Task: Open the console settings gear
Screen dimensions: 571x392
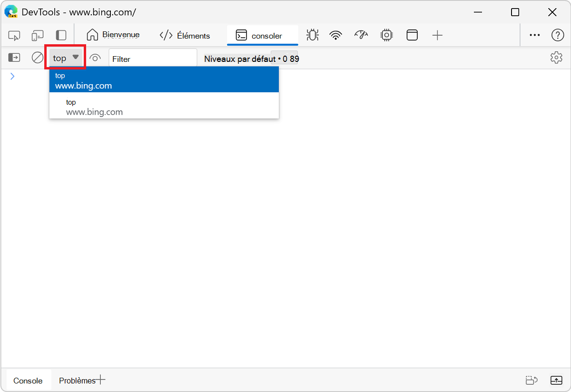Action: click(556, 57)
